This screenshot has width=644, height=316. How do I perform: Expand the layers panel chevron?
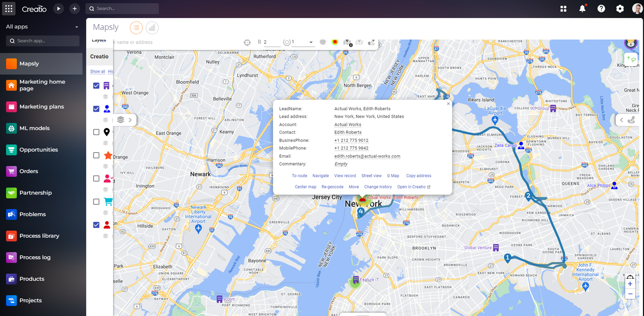[x=130, y=120]
